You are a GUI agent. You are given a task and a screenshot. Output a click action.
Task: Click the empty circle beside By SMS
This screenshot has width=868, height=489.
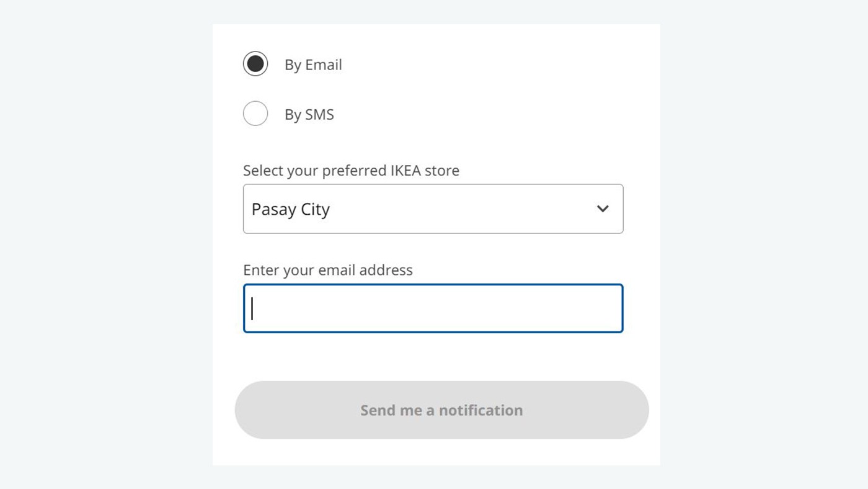pos(255,114)
